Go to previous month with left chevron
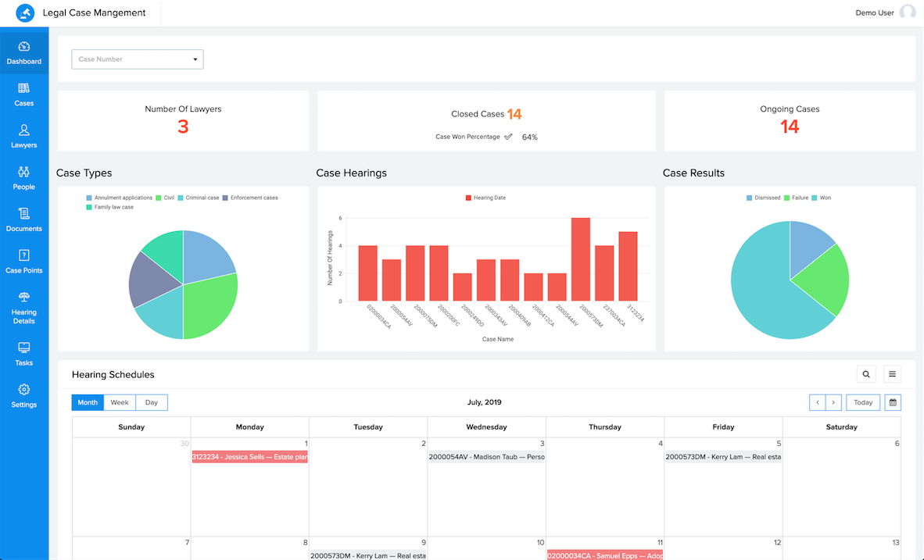The width and height of the screenshot is (924, 560). click(x=818, y=402)
